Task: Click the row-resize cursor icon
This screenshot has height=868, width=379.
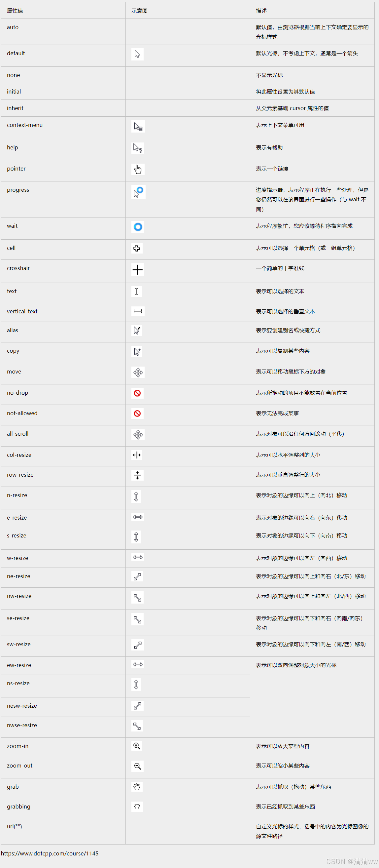Action: (137, 475)
